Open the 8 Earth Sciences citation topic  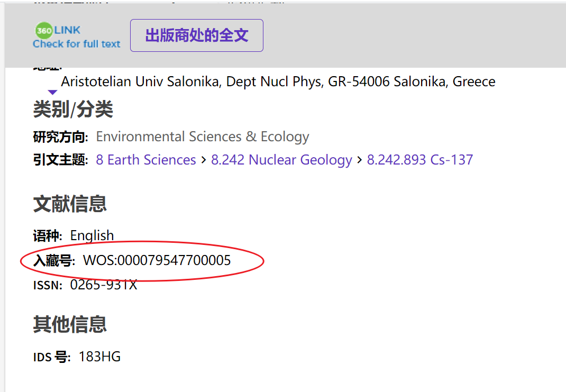click(146, 160)
